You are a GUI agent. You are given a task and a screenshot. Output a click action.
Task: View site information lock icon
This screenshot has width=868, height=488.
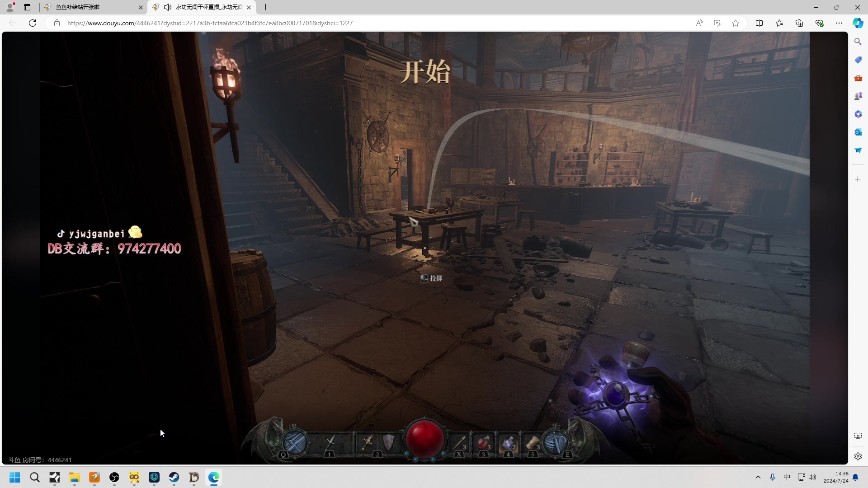(x=57, y=23)
